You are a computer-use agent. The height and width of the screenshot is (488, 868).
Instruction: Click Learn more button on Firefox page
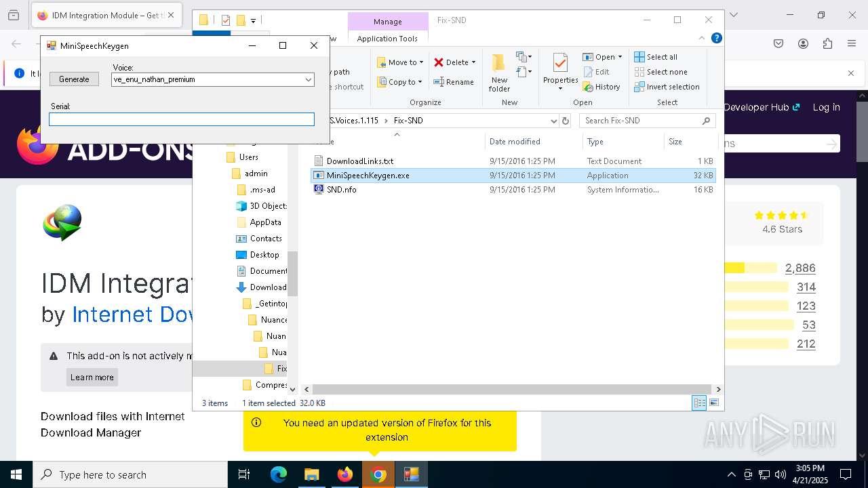click(x=92, y=378)
